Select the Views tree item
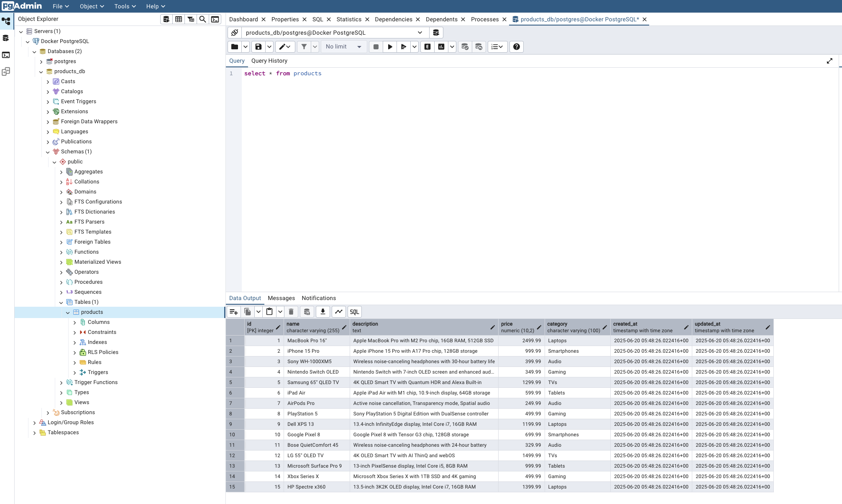842x504 pixels. tap(82, 402)
